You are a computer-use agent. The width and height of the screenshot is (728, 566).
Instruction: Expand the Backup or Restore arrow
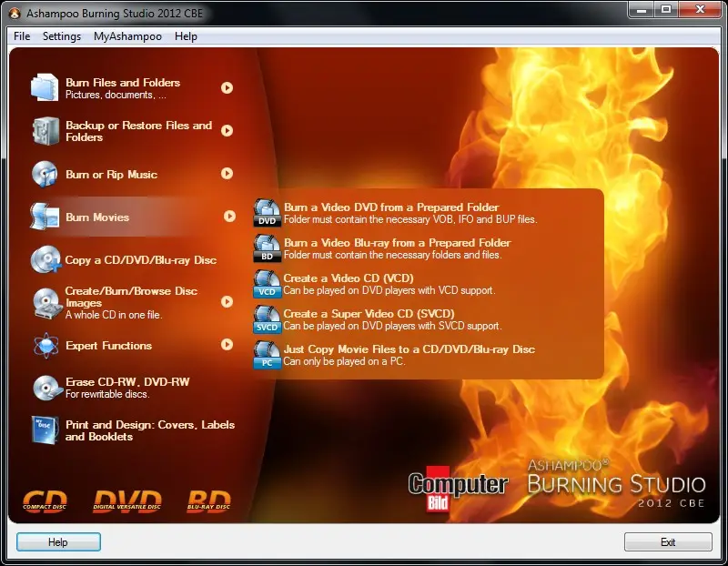(227, 130)
